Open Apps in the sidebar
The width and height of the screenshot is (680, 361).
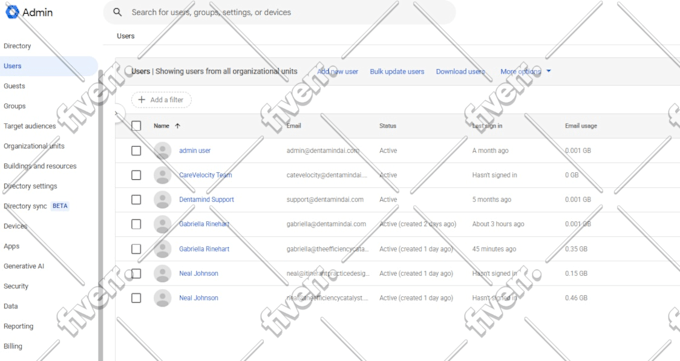pyautogui.click(x=12, y=246)
